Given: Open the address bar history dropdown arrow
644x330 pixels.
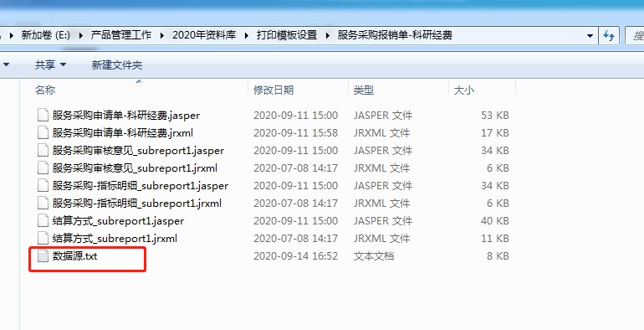Looking at the screenshot, I should (590, 36).
